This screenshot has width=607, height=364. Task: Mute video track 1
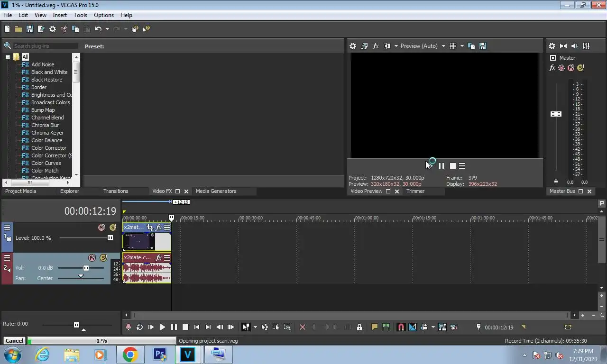(x=101, y=227)
